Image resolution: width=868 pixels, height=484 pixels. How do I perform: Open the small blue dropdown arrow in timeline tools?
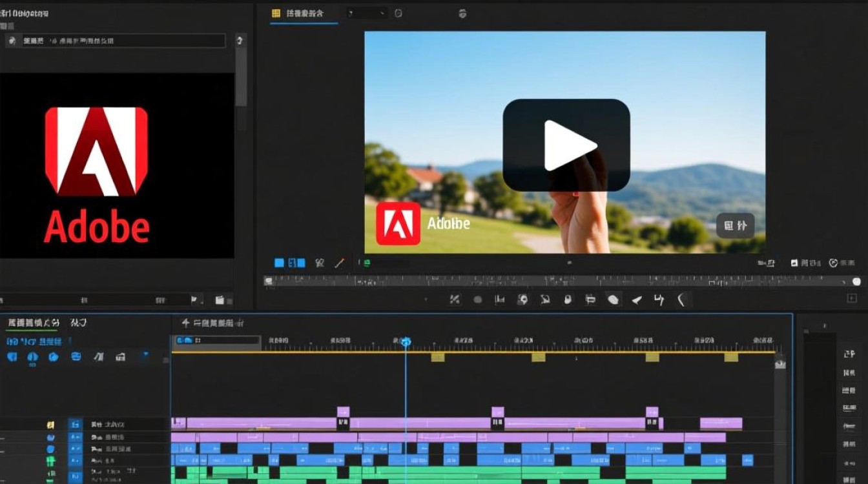[x=145, y=354]
